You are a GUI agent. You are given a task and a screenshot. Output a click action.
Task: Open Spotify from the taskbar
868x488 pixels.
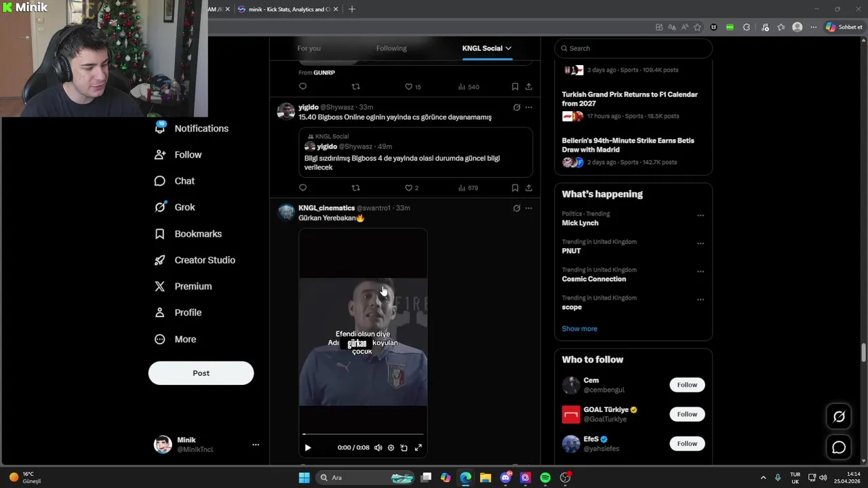pos(545,478)
